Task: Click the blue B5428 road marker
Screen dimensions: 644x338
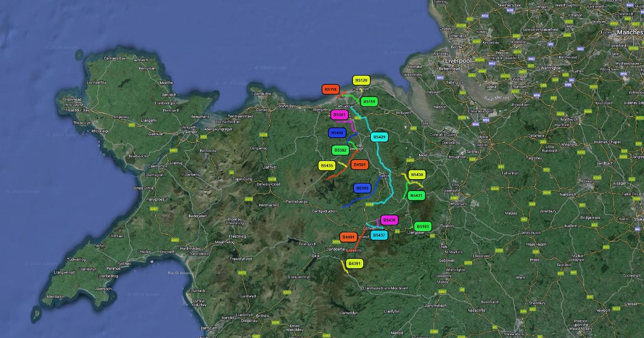Action: click(x=337, y=133)
